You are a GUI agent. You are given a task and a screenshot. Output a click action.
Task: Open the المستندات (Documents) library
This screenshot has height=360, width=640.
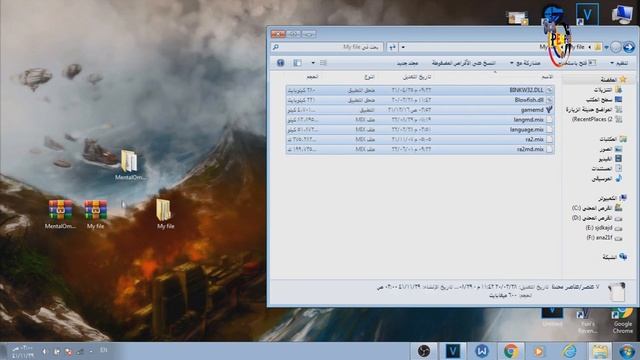coord(607,169)
